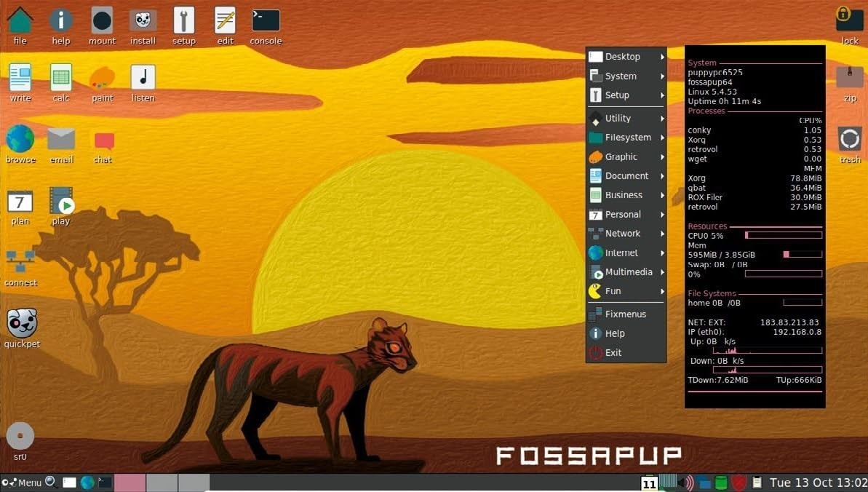Viewport: 868px width, 492px height.
Task: Expand the Document submenu
Action: click(626, 175)
